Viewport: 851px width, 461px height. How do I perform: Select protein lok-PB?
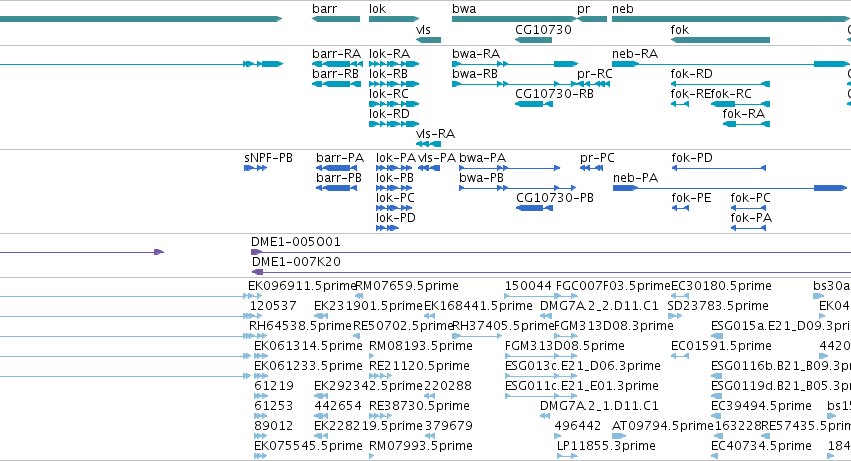pos(395,178)
